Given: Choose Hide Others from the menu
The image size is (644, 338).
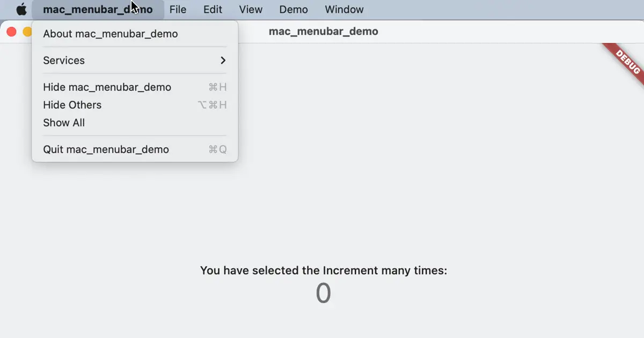Looking at the screenshot, I should pos(72,105).
